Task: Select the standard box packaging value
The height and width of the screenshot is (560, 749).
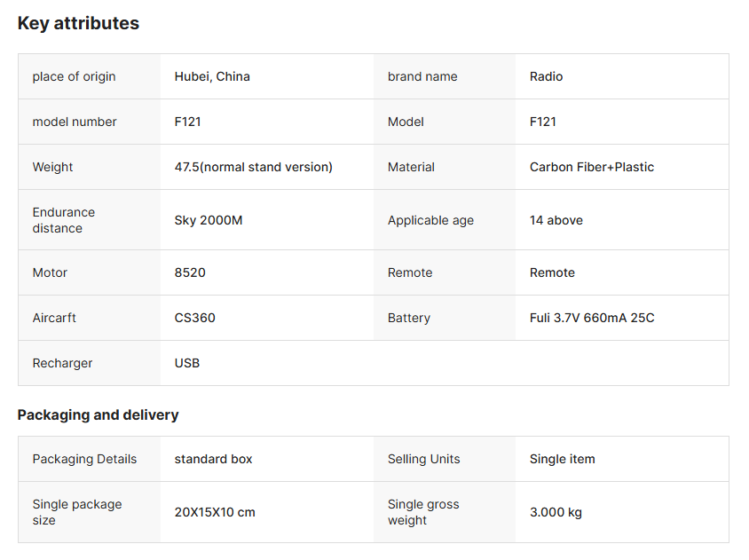Action: (x=213, y=459)
